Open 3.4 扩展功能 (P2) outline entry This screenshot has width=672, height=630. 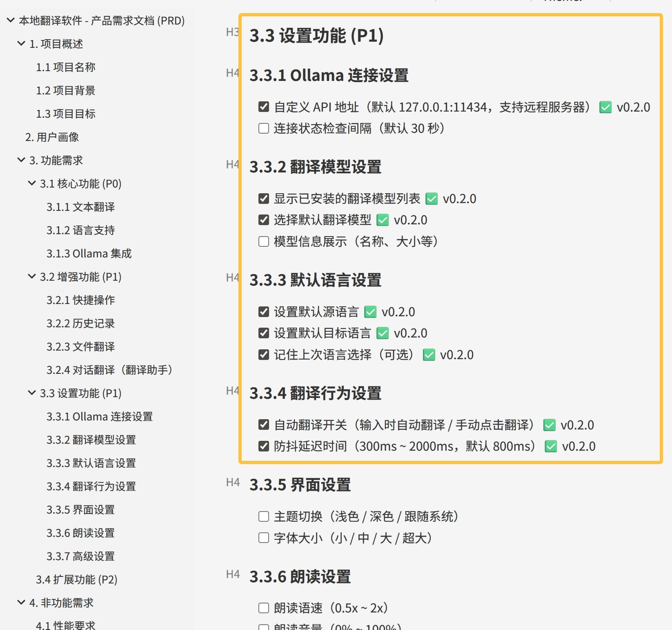coord(76,580)
